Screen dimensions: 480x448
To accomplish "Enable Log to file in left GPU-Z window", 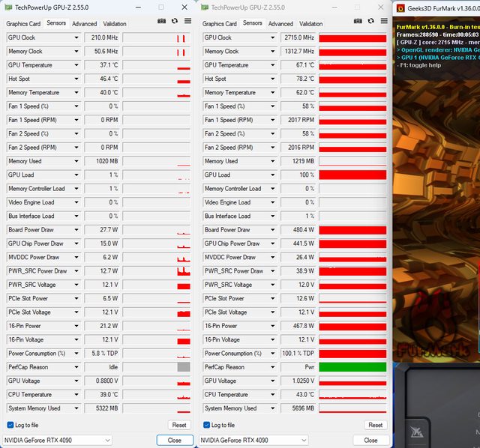I will pyautogui.click(x=10, y=425).
